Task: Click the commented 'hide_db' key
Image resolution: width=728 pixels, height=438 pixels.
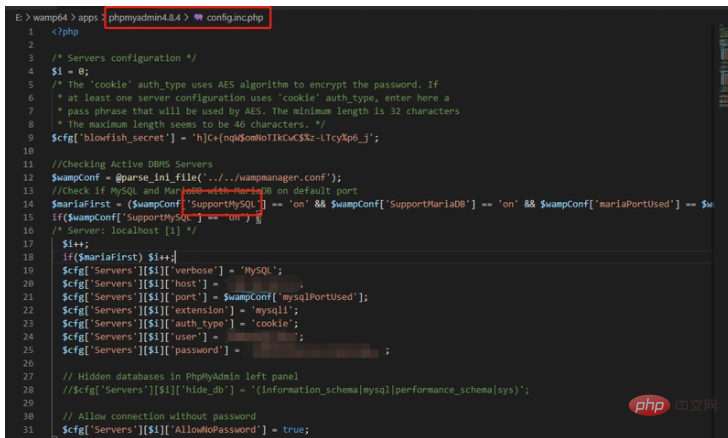Action: tap(207, 390)
